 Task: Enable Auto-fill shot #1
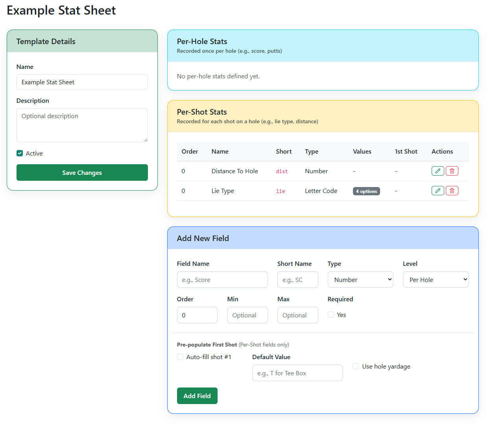point(180,357)
